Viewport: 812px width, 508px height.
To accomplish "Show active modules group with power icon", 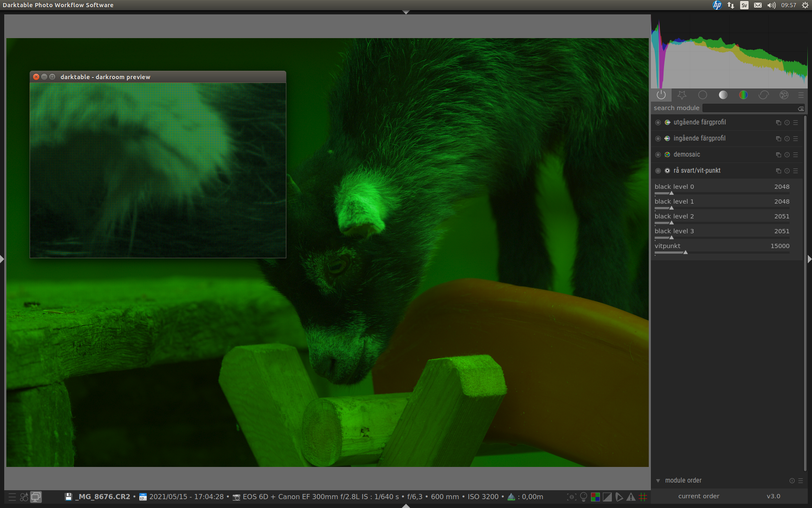I will pyautogui.click(x=661, y=95).
